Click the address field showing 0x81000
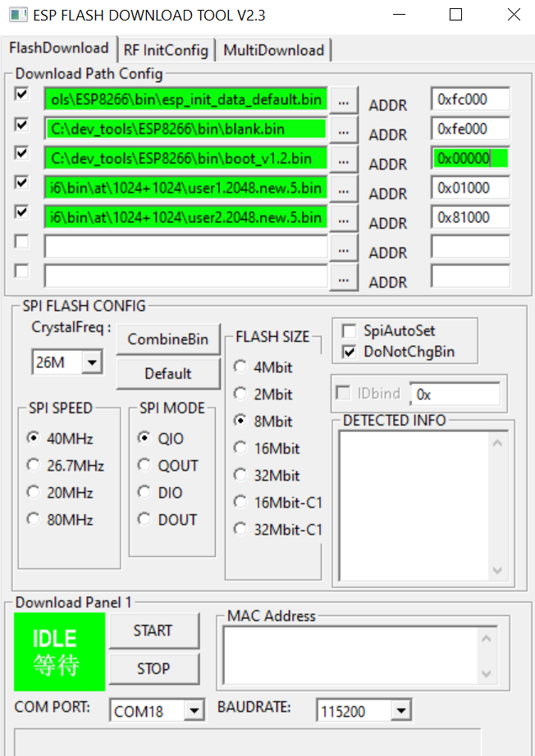 click(470, 217)
